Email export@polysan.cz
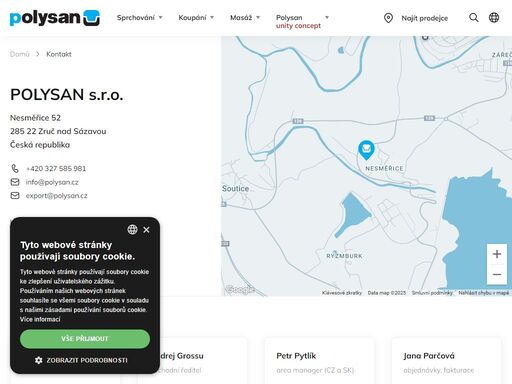 [x=56, y=196]
